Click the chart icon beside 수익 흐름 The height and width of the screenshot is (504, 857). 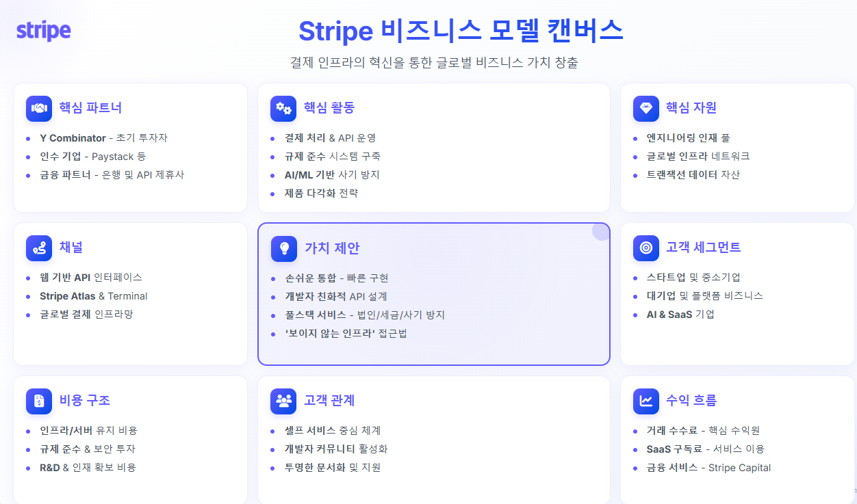click(x=646, y=401)
